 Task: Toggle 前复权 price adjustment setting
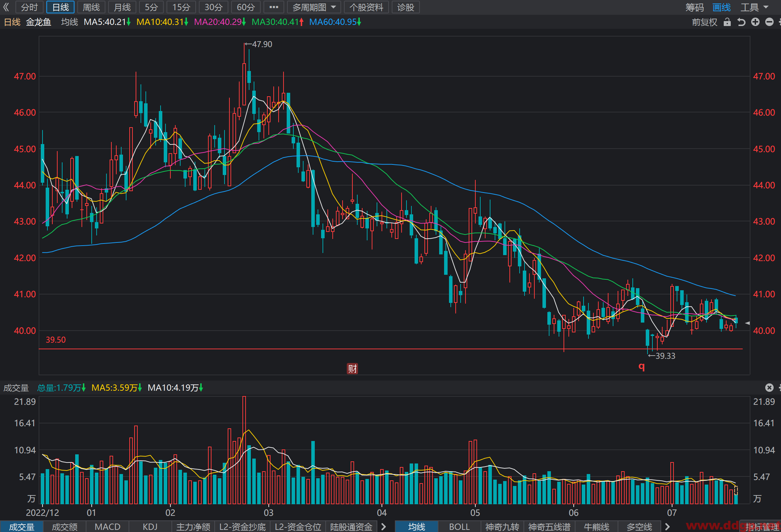(x=704, y=22)
